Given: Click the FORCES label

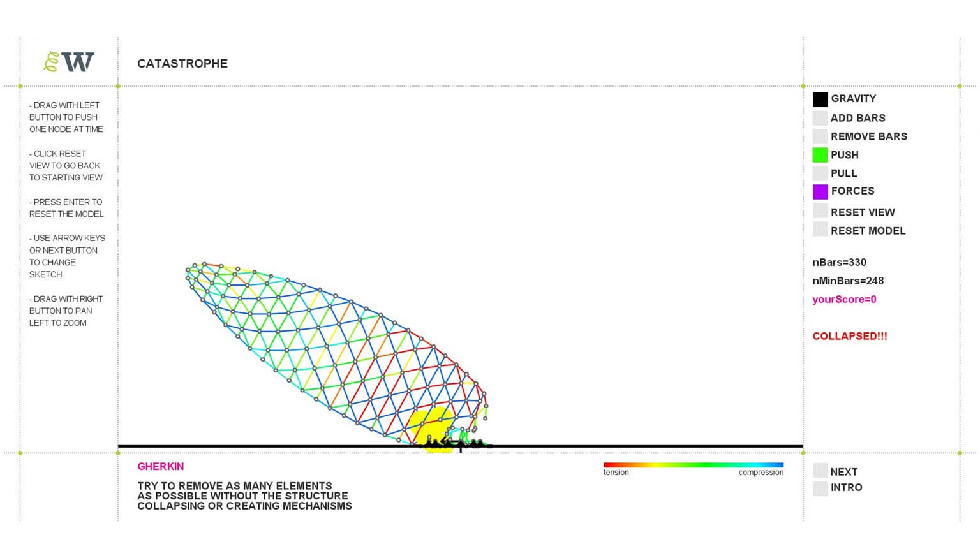Looking at the screenshot, I should pos(852,191).
